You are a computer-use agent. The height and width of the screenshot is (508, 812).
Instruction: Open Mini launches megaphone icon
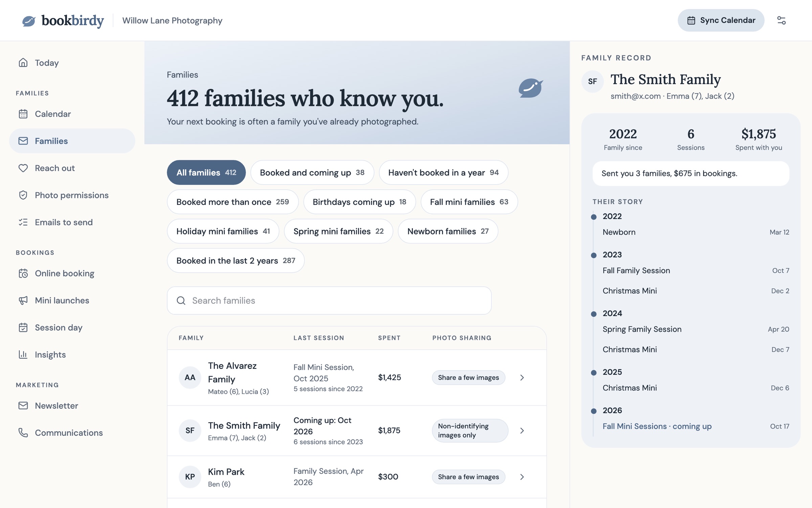23,300
